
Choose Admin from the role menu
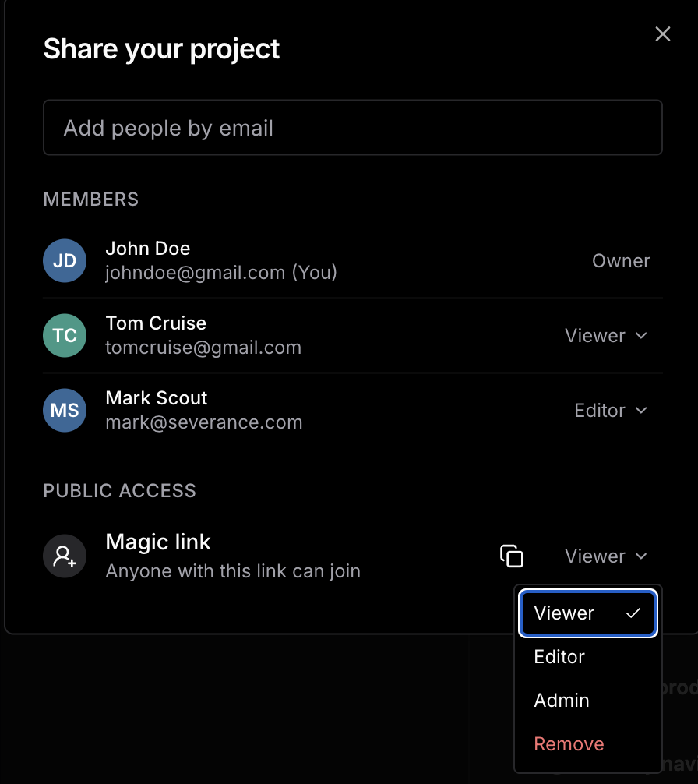562,701
